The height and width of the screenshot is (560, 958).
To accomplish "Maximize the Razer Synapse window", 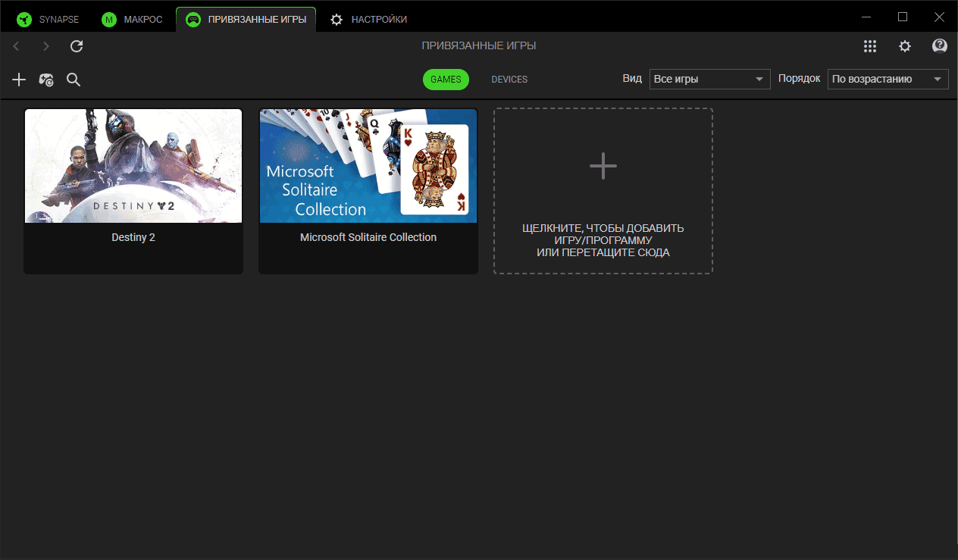I will coord(903,17).
